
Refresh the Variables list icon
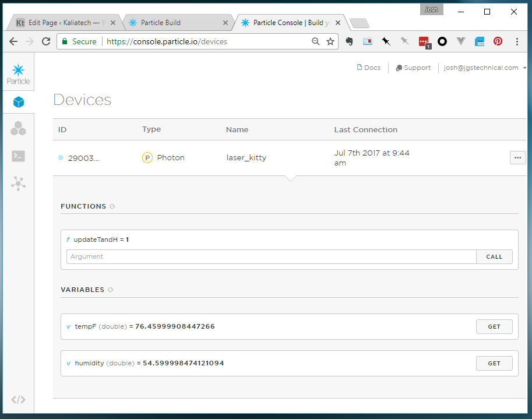[x=111, y=290]
